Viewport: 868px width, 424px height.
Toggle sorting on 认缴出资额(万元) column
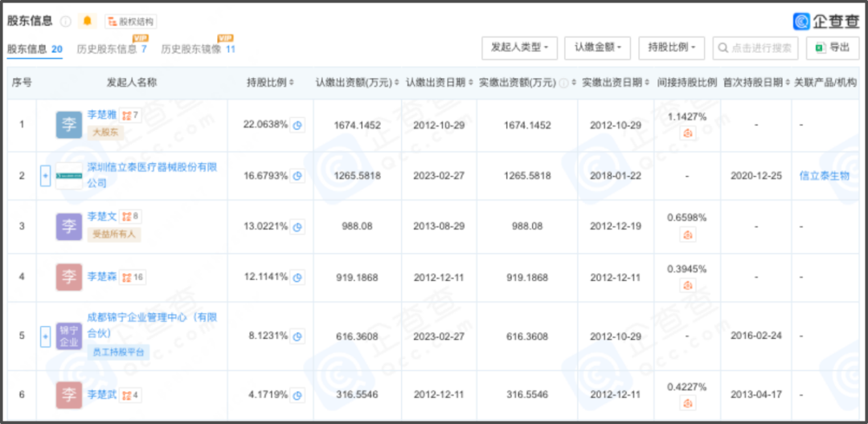pyautogui.click(x=357, y=83)
